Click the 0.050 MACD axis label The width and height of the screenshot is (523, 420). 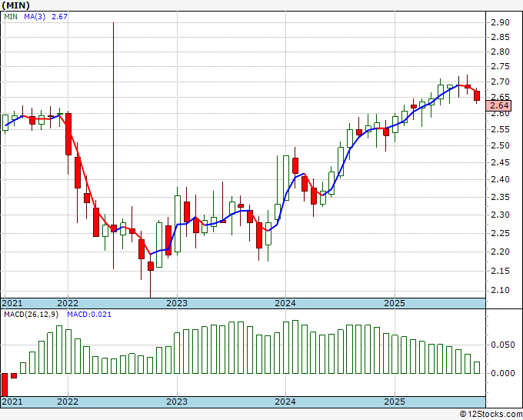[x=503, y=345]
